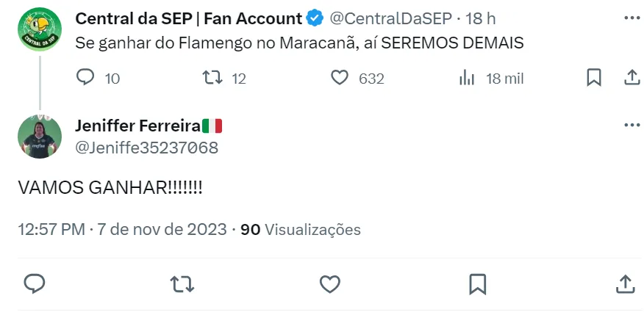Click the Central da SEP | Fan Account name
This screenshot has height=315, width=644.
tap(189, 18)
